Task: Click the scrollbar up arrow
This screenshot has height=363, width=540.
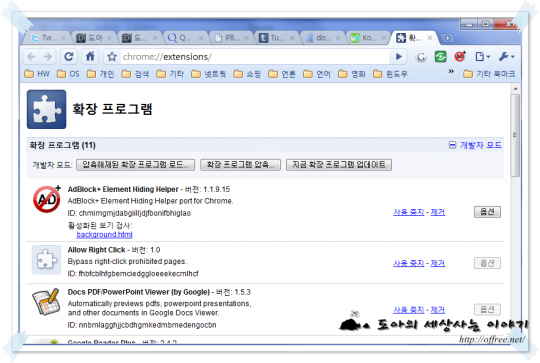Action: click(515, 89)
